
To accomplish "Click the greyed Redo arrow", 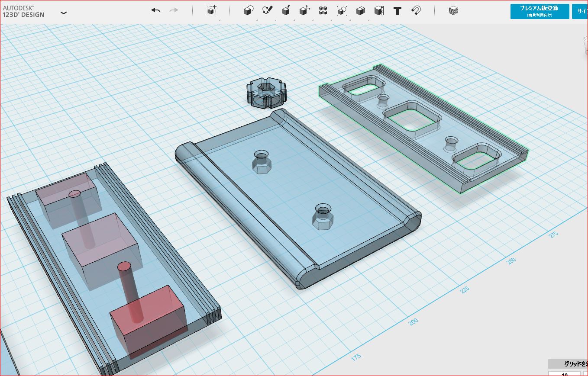I will pyautogui.click(x=174, y=10).
